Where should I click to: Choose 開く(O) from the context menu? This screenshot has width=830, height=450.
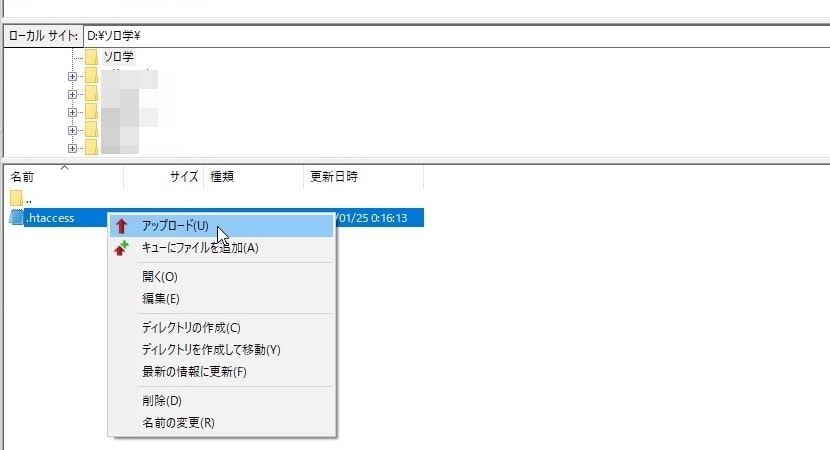159,277
